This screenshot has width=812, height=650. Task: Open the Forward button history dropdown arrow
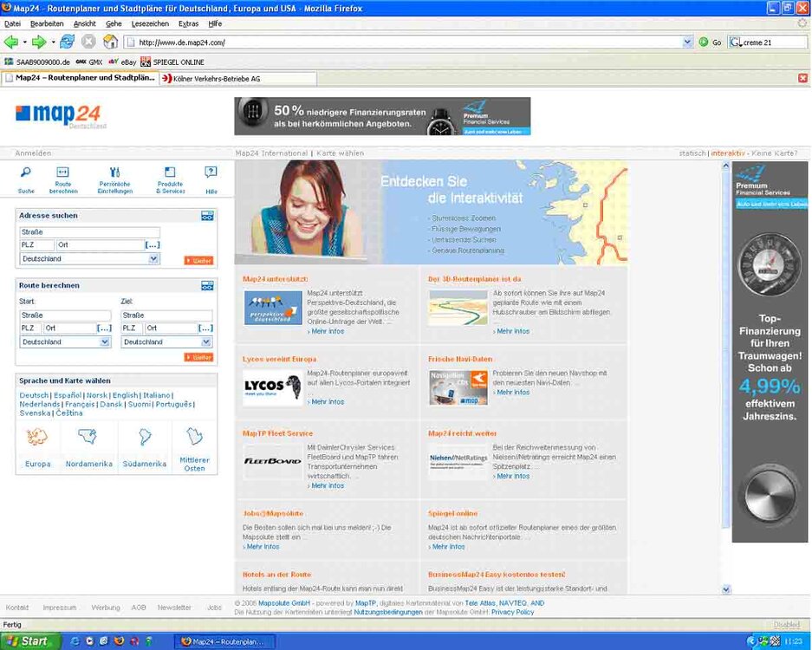tap(52, 42)
